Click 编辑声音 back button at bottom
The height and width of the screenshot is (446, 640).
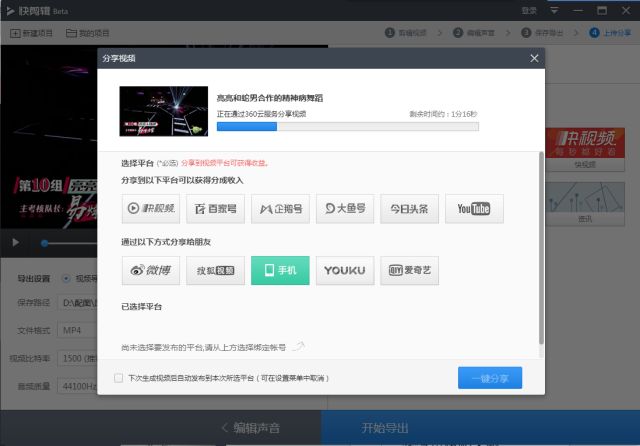click(x=251, y=428)
